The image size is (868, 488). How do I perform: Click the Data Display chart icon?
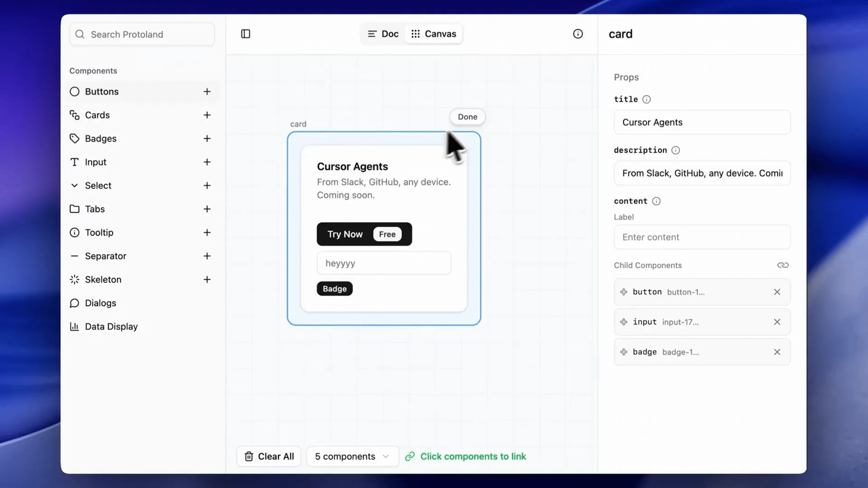(x=75, y=327)
